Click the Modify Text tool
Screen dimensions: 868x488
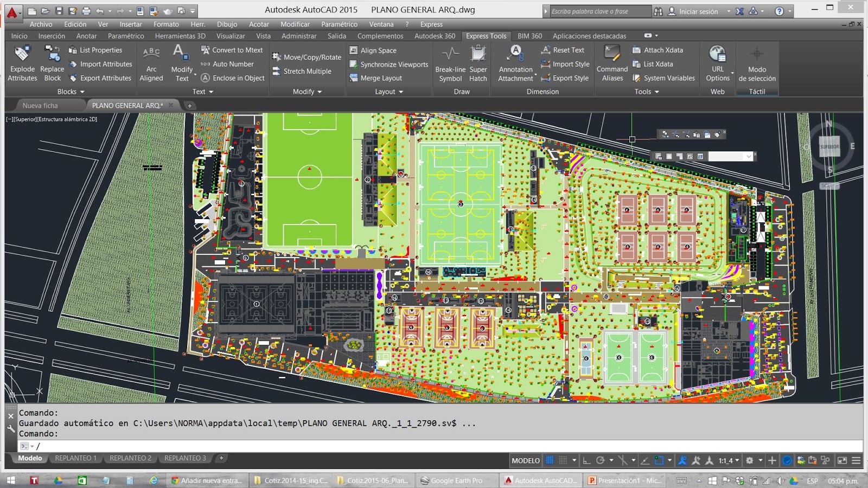tap(182, 63)
